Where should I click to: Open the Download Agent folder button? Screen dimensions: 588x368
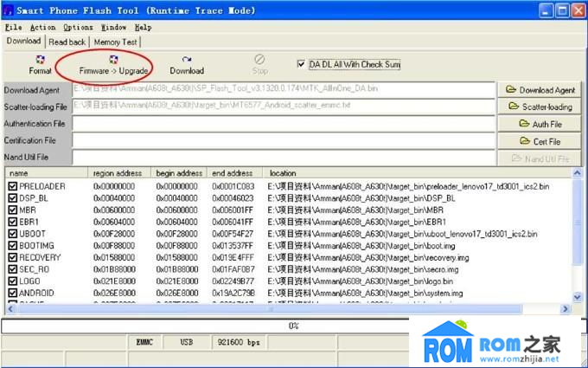pos(541,90)
